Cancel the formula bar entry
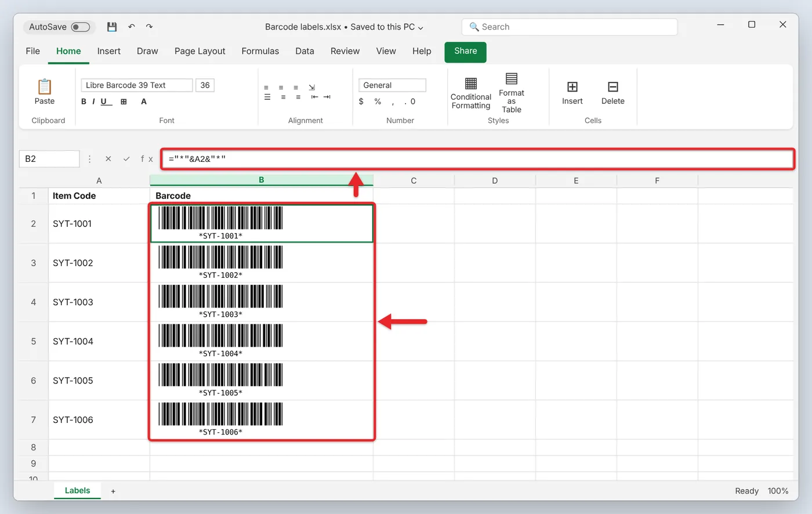This screenshot has height=514, width=812. point(108,159)
